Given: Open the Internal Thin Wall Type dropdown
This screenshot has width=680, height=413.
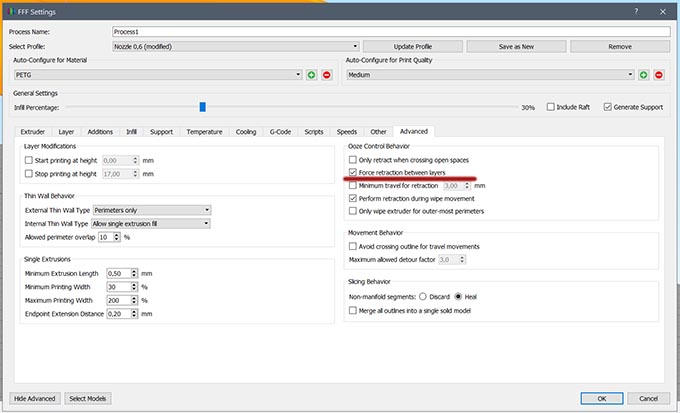Looking at the screenshot, I should (x=151, y=223).
